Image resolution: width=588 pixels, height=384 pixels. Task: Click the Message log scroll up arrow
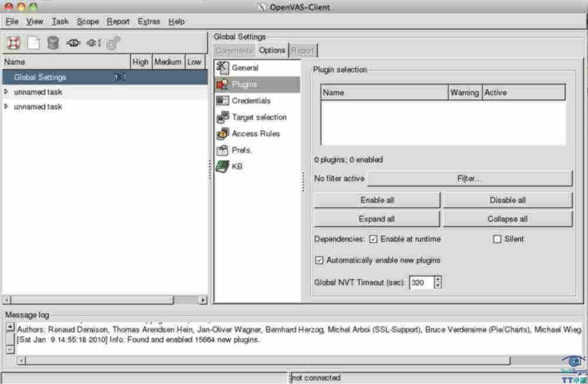click(10, 328)
